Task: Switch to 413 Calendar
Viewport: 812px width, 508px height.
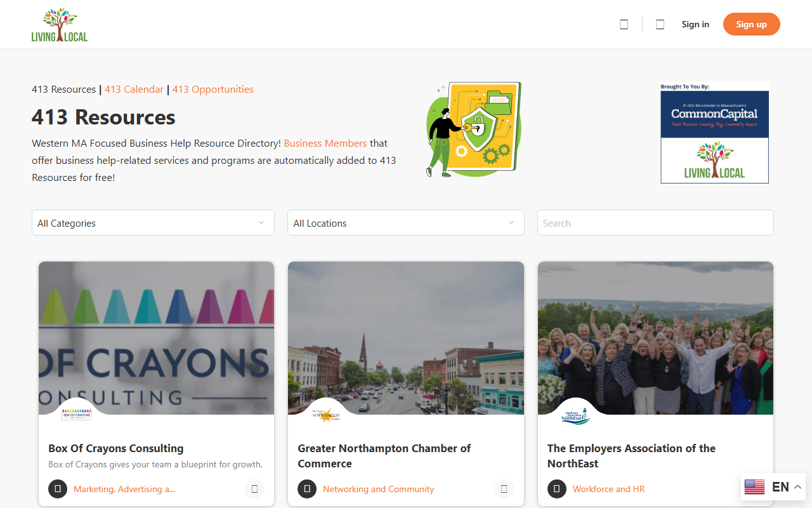Action: (x=134, y=90)
